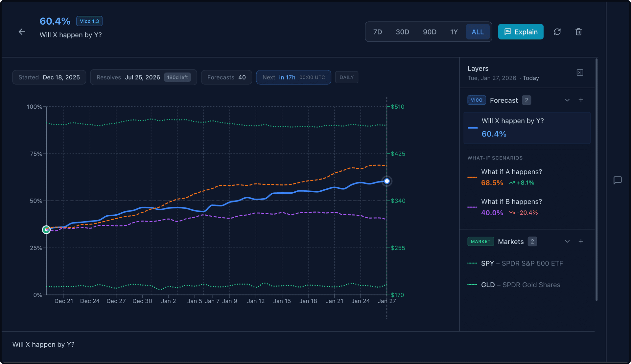The height and width of the screenshot is (364, 631).
Task: Click the latest forecast point marker
Action: click(x=387, y=181)
